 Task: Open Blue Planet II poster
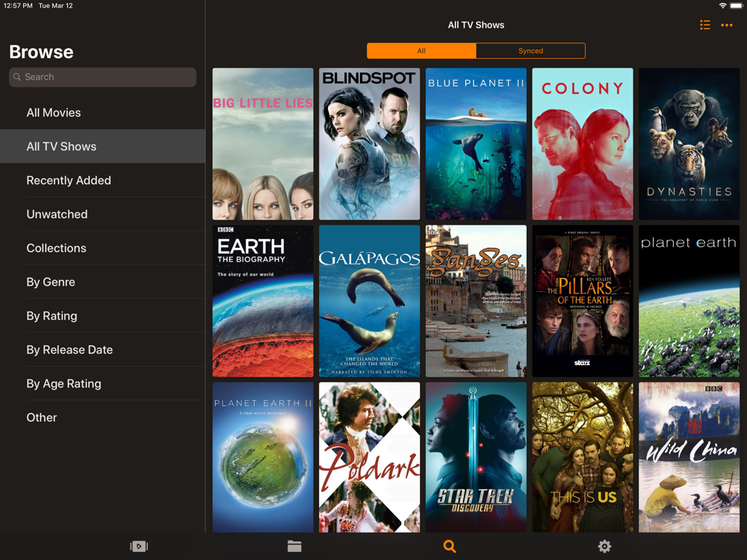[x=476, y=144]
